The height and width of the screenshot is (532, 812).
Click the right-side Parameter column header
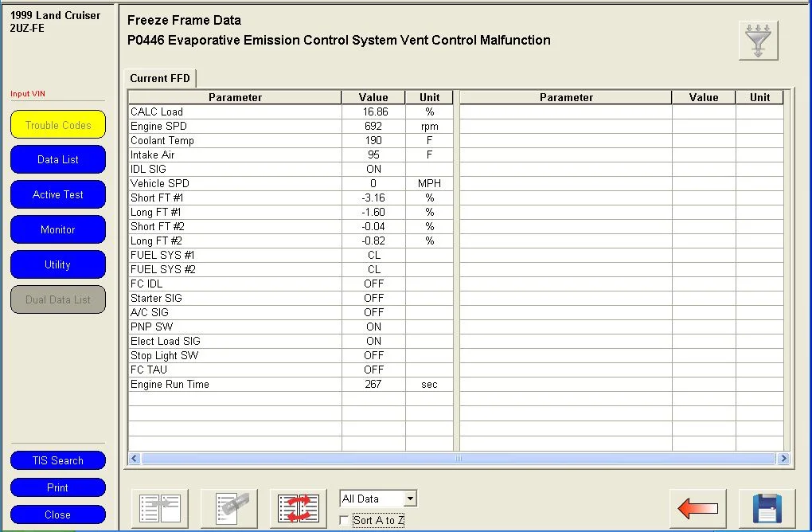pos(566,97)
